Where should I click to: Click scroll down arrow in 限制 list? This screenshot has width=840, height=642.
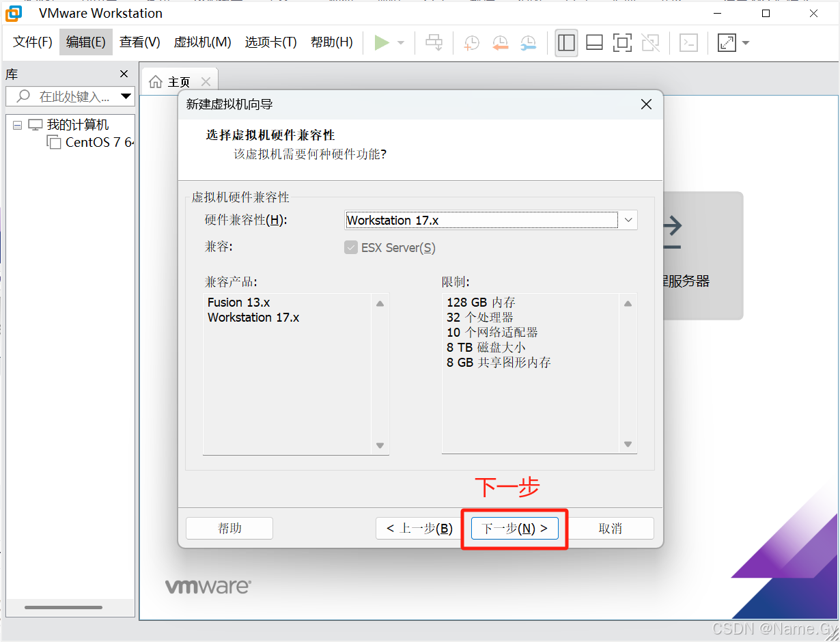pos(628,445)
